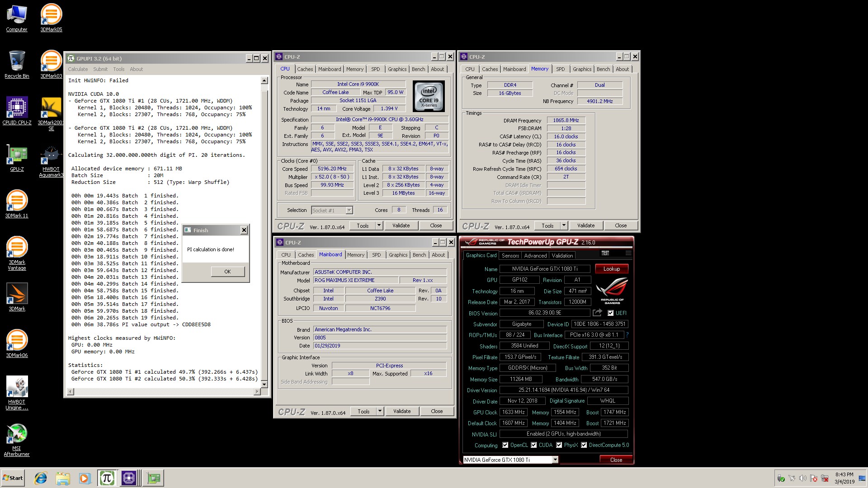
Task: Switch to Caches tab in CPU window
Action: [305, 69]
